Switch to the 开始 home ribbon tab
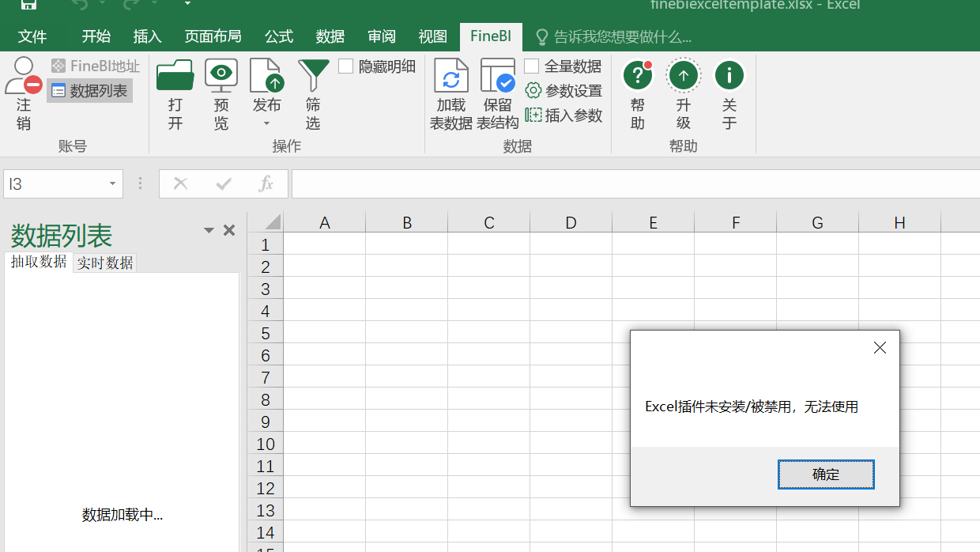 (96, 36)
